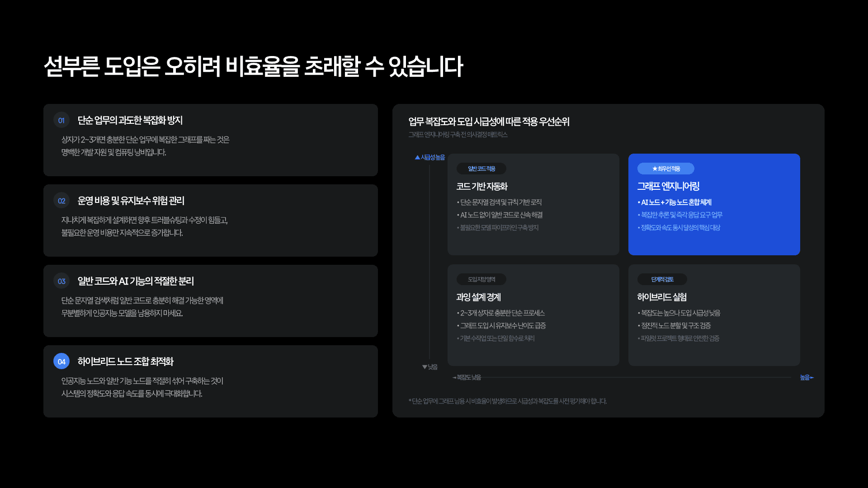Click the blue 04 number badge

61,361
